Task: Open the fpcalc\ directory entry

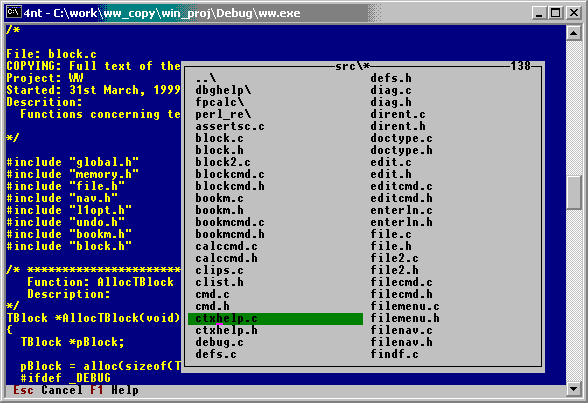Action: coord(220,102)
